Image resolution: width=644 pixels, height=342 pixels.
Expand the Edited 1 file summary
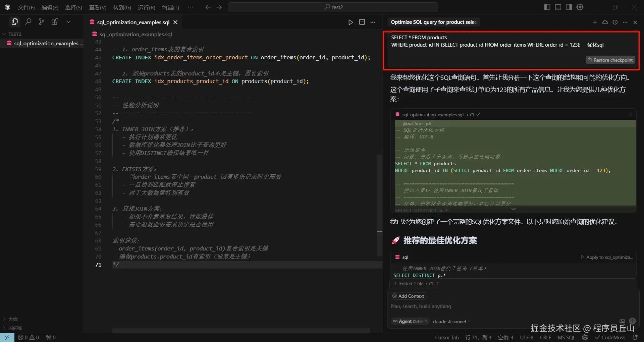416,284
